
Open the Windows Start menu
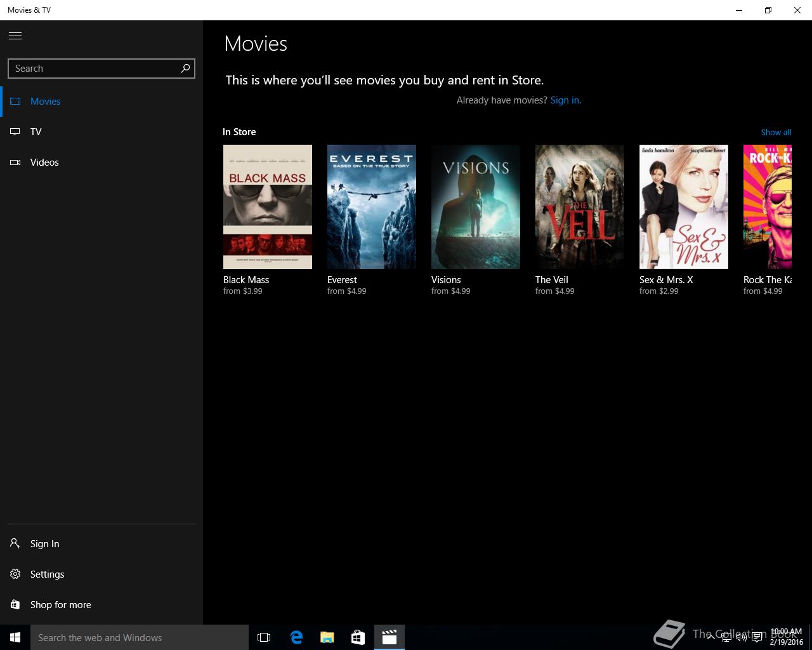tap(15, 637)
